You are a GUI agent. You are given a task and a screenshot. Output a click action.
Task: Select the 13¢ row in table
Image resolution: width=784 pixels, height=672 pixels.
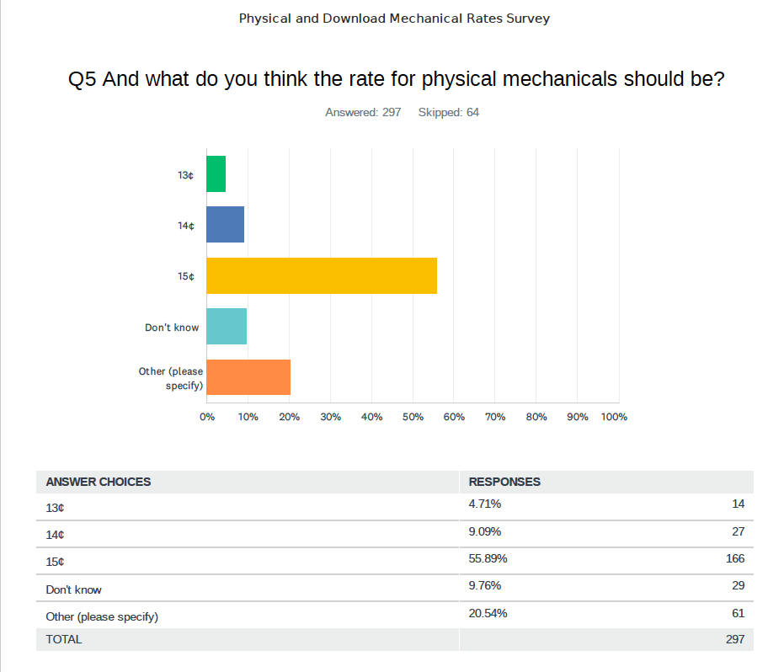pyautogui.click(x=56, y=508)
